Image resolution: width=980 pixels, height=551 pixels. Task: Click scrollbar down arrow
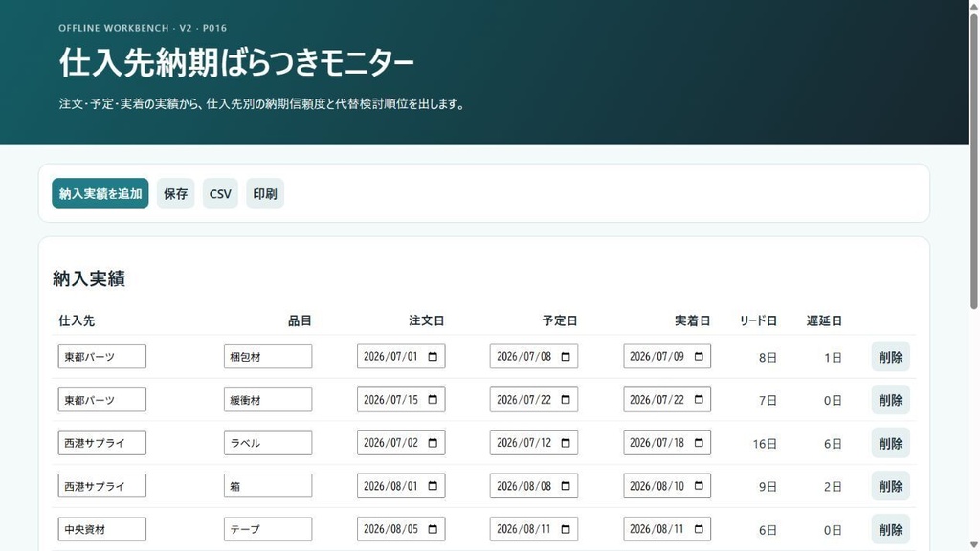tap(973, 544)
